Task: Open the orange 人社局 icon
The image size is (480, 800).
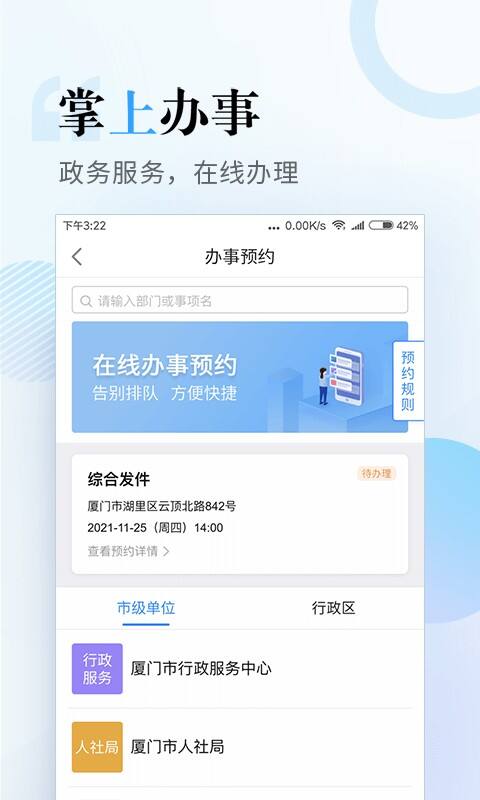Action: (x=97, y=747)
